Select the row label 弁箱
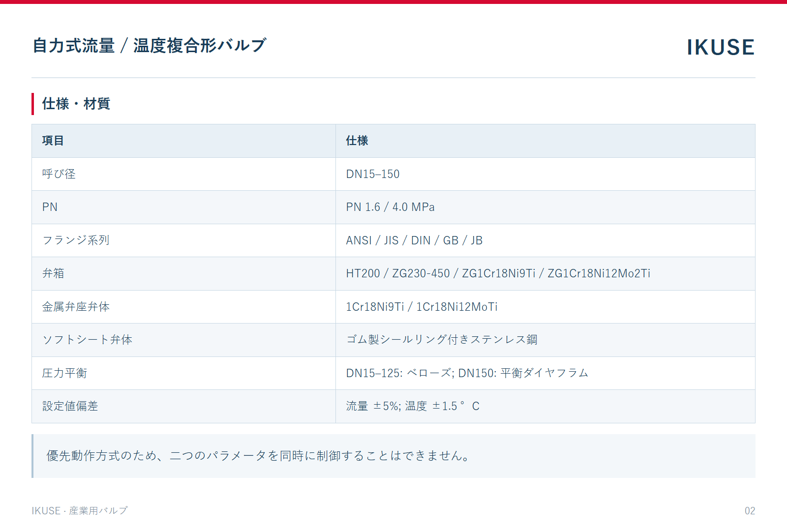The image size is (787, 532). [53, 273]
